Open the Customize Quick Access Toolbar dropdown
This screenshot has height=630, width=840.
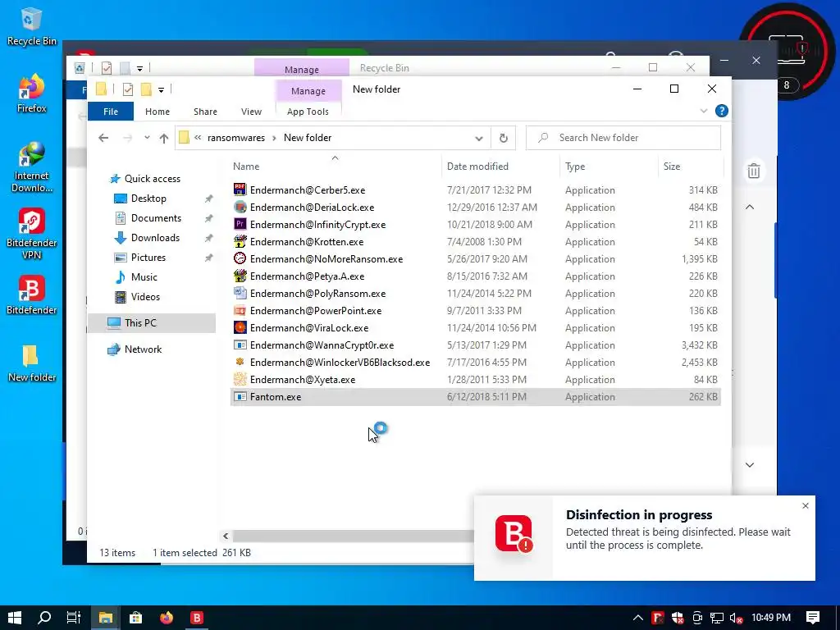(161, 90)
